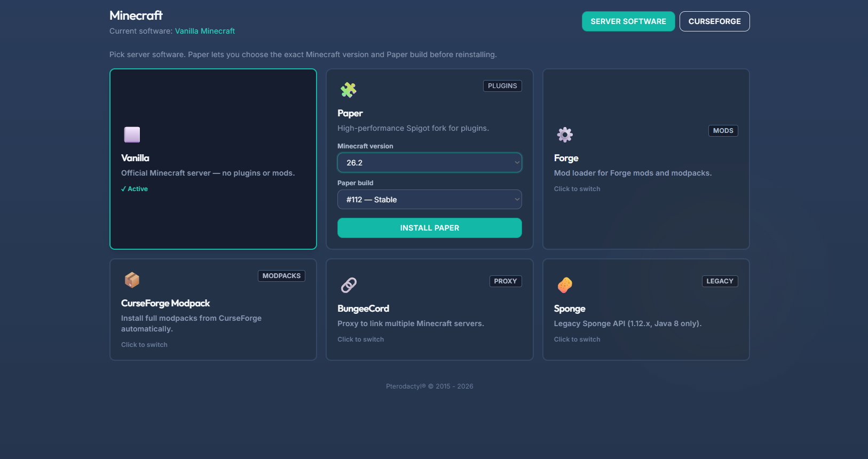Click 'Mod loader for Forge mods and modpacks.' text

[x=633, y=173]
